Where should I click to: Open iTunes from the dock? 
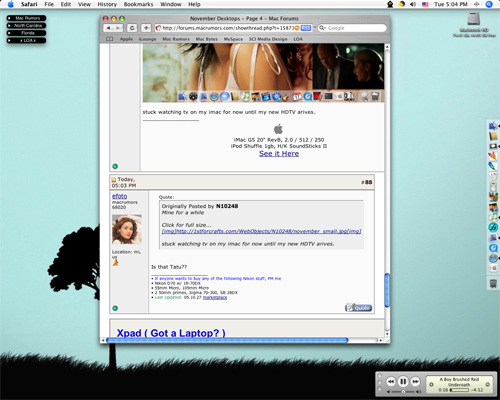493,217
